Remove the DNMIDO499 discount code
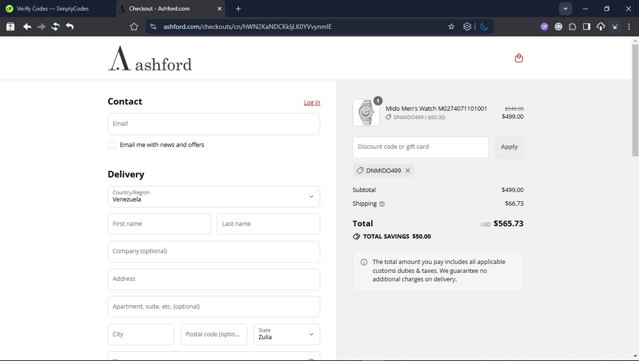Image resolution: width=639 pixels, height=361 pixels. click(408, 171)
